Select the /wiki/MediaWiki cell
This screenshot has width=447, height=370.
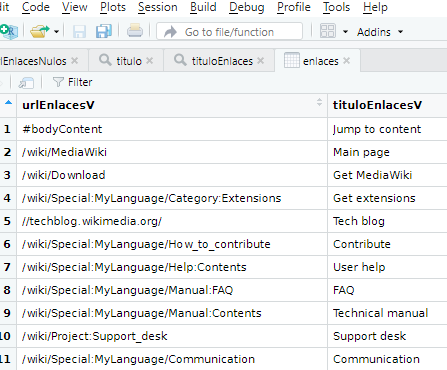pos(172,152)
